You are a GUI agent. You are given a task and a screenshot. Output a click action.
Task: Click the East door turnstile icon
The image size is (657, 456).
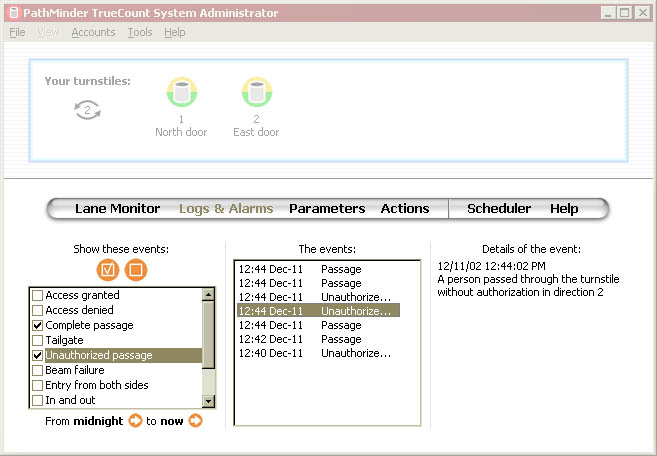256,94
